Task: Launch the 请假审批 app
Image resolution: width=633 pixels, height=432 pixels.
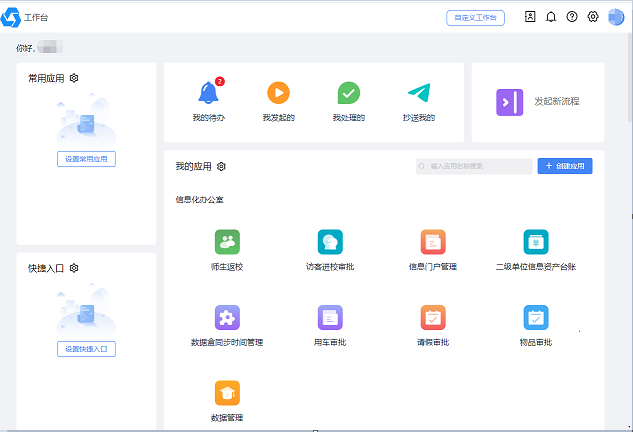Action: point(433,317)
